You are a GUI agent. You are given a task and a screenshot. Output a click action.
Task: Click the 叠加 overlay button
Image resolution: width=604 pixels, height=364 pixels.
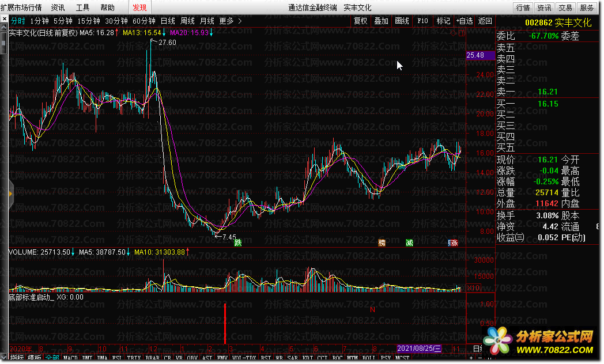coord(382,21)
